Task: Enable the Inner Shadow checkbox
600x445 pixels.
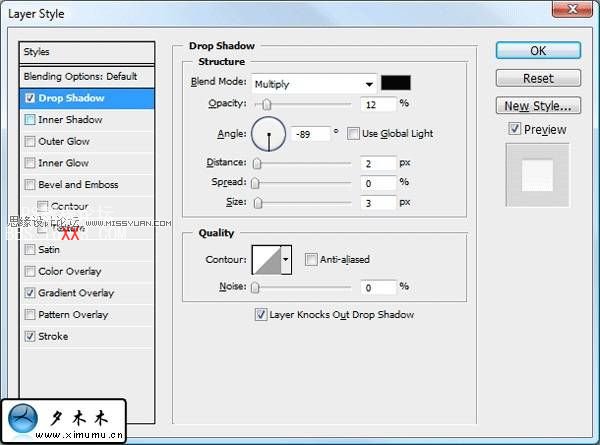Action: pos(30,120)
